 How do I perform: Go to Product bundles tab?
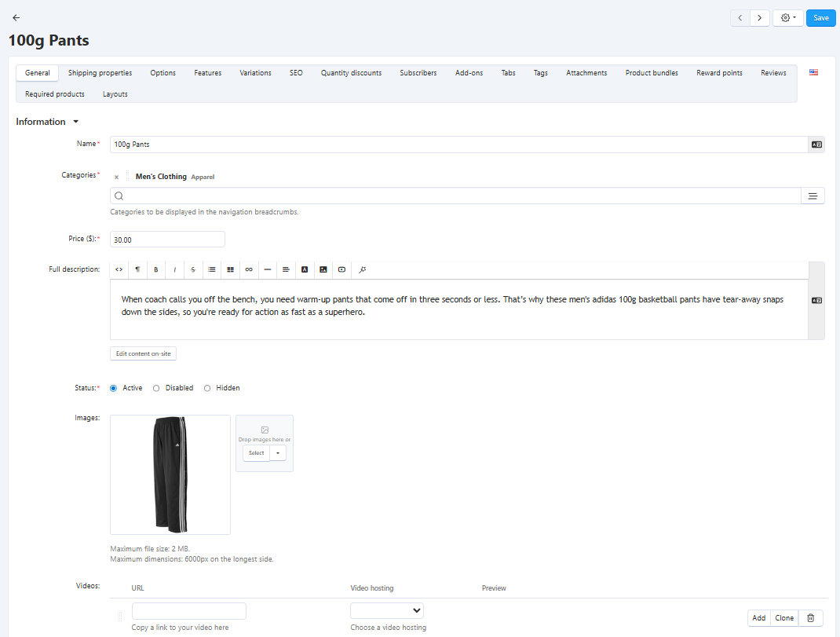[652, 73]
